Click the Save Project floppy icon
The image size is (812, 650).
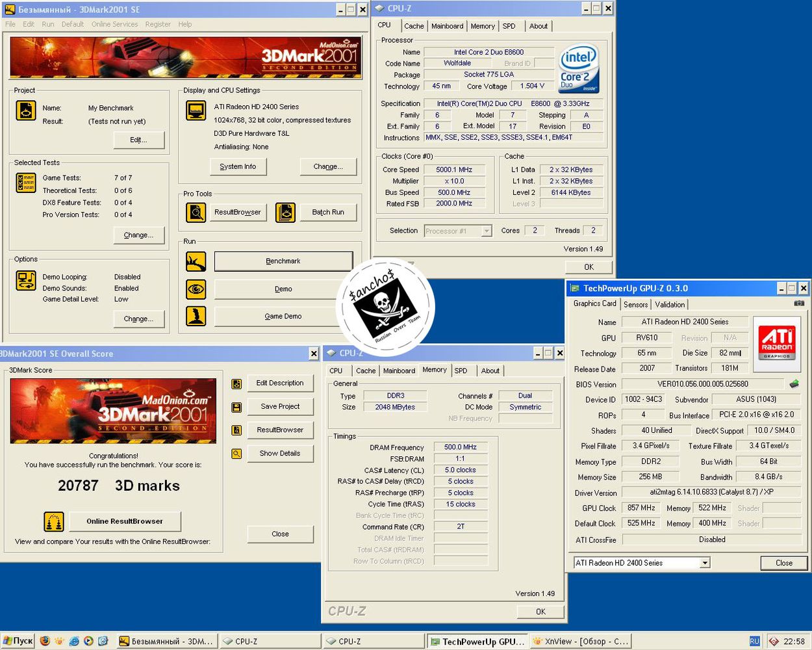(x=236, y=407)
